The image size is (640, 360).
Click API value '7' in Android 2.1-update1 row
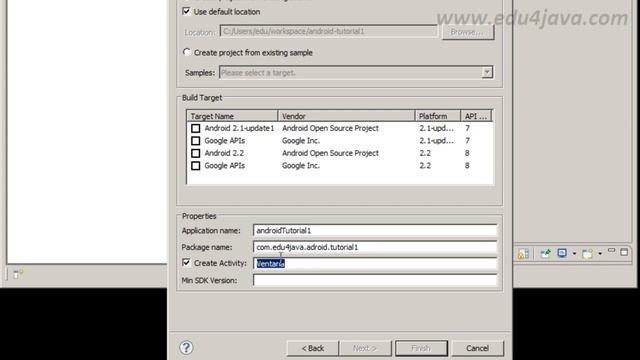(467, 128)
